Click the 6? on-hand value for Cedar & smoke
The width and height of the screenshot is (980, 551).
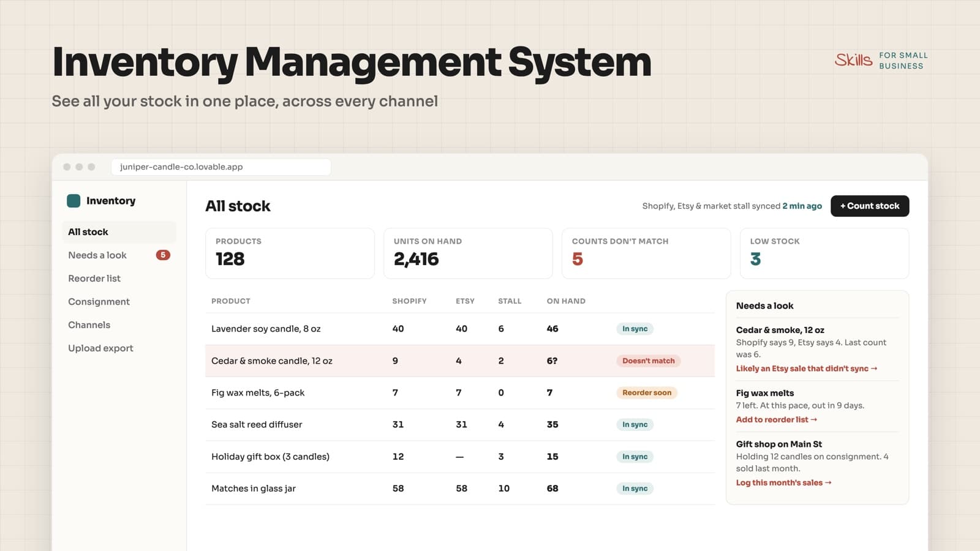pos(552,361)
